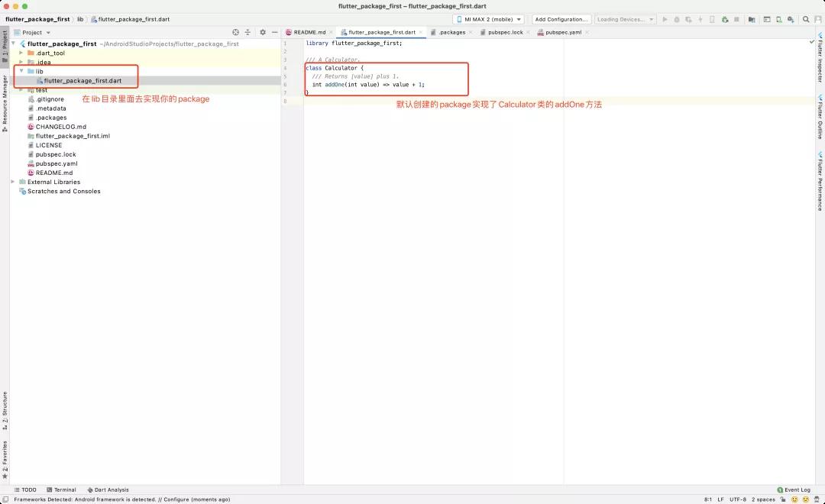The height and width of the screenshot is (504, 825).
Task: Click the Collapse All icon in Project panel
Action: click(x=247, y=32)
